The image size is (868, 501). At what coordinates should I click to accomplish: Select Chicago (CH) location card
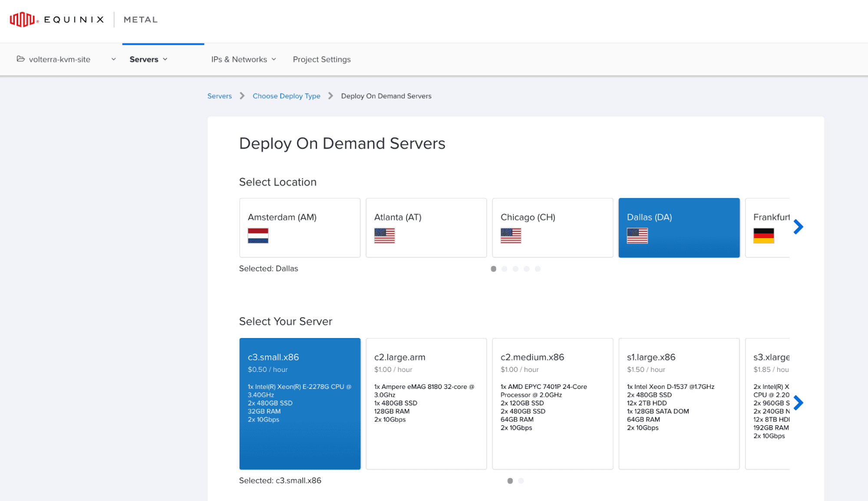(552, 228)
